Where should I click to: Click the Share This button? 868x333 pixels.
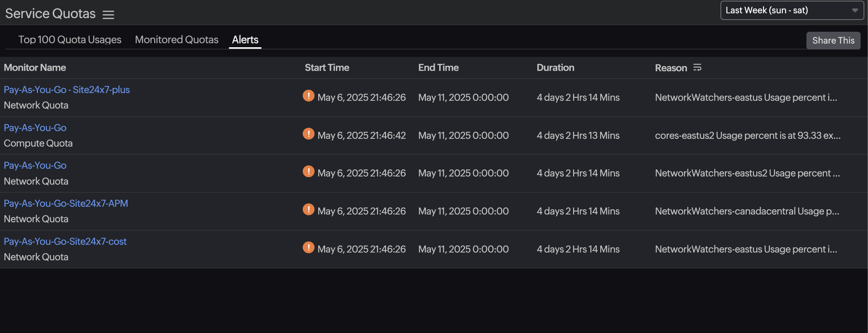point(833,40)
